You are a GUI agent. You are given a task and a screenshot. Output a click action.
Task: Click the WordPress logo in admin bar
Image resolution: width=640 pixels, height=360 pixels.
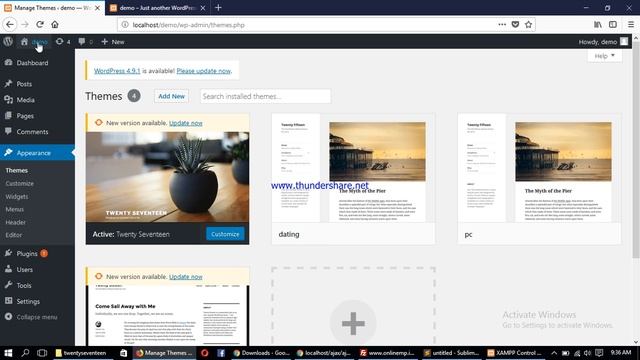[8, 42]
